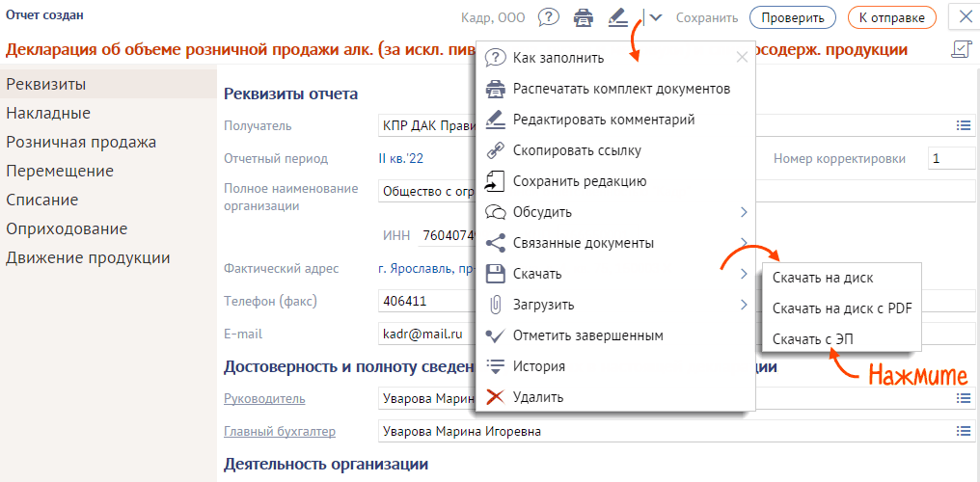The height and width of the screenshot is (482, 980).
Task: Choose Скачать на диск с PDF
Action: coord(842,308)
